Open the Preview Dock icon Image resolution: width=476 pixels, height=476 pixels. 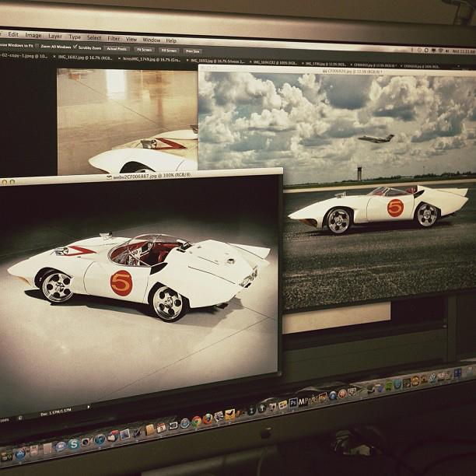click(124, 435)
